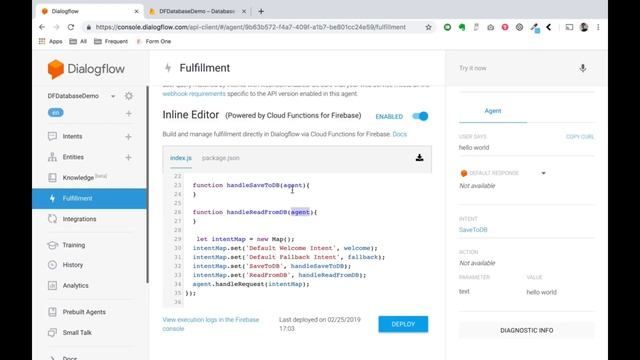Screen dimensions: 640x360
Task: Click the cast screen extension icon
Action: 569,27
